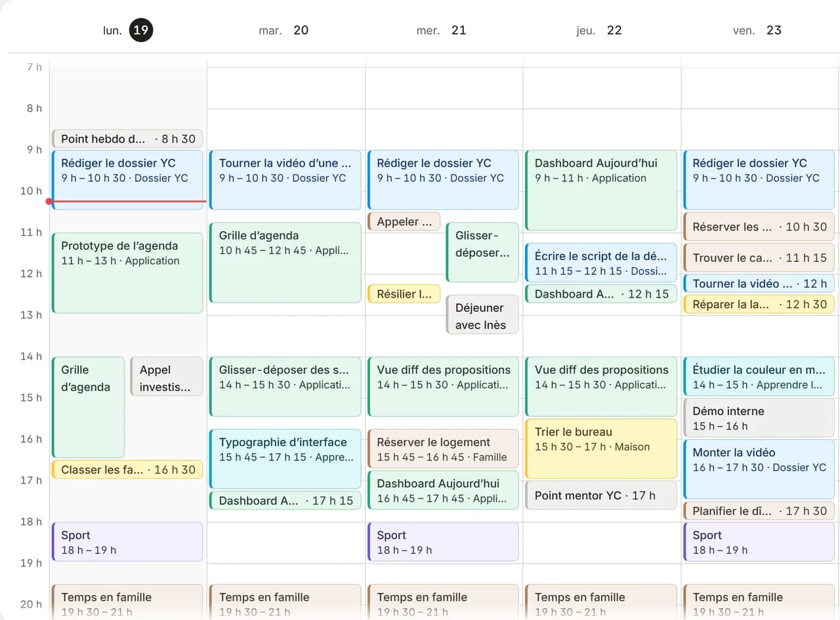This screenshot has height=620, width=840.
Task: Open Monday's 'Grille d'agenda' afternoon event
Action: point(88,407)
